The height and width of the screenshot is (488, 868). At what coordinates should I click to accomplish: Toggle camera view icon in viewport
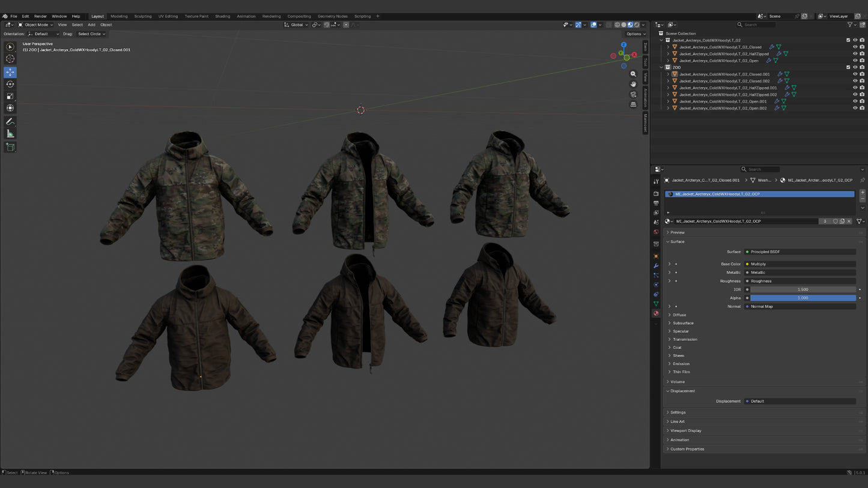point(633,94)
